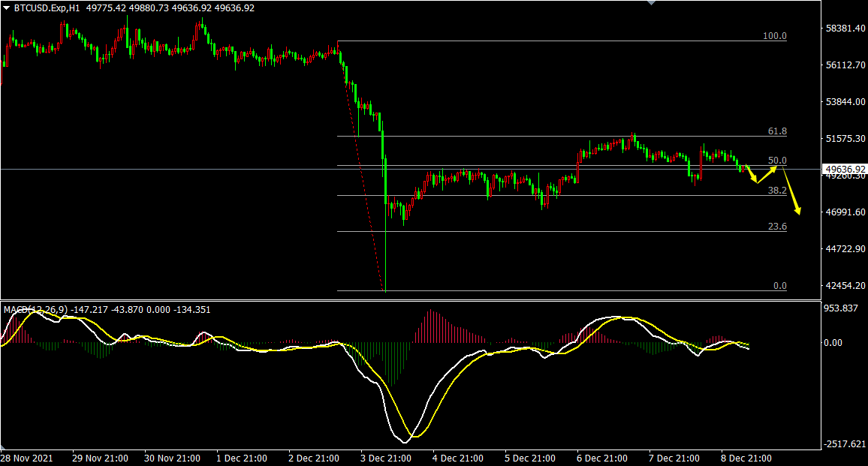Click the Fibonacci 23.6 level label
Screen dimensions: 868x466
click(x=776, y=227)
